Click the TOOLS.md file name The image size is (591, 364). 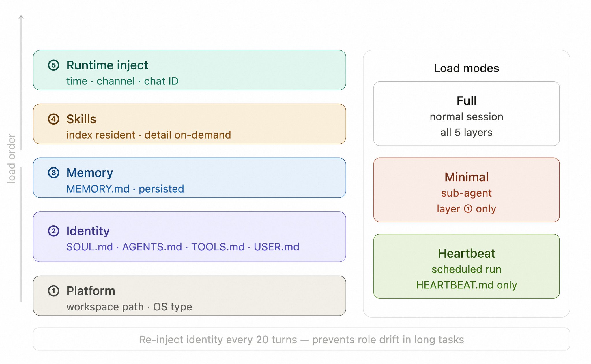pos(218,247)
